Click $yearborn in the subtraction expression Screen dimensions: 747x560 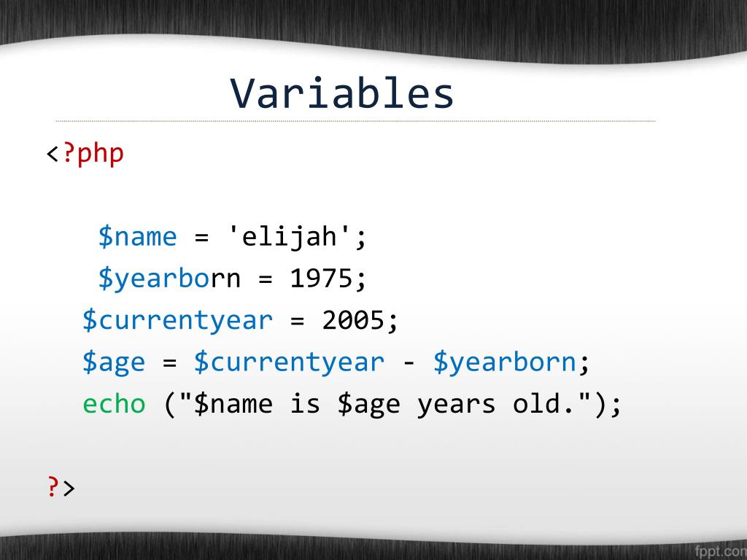[505, 362]
